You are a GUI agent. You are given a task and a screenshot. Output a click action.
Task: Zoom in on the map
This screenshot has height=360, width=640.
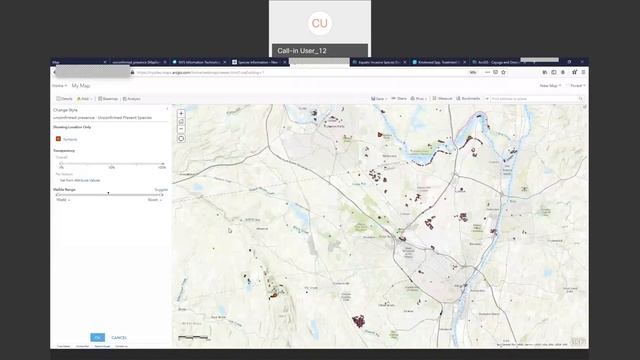pyautogui.click(x=181, y=113)
